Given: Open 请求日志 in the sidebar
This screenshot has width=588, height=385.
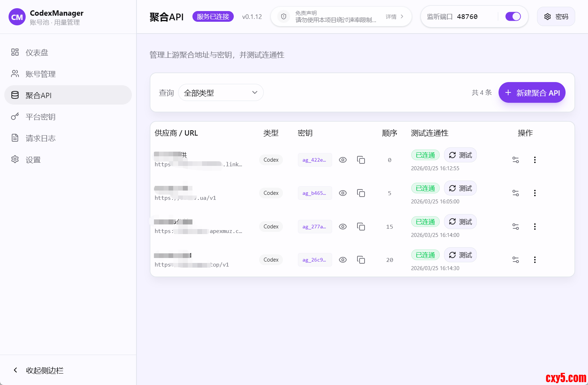Looking at the screenshot, I should 40,138.
